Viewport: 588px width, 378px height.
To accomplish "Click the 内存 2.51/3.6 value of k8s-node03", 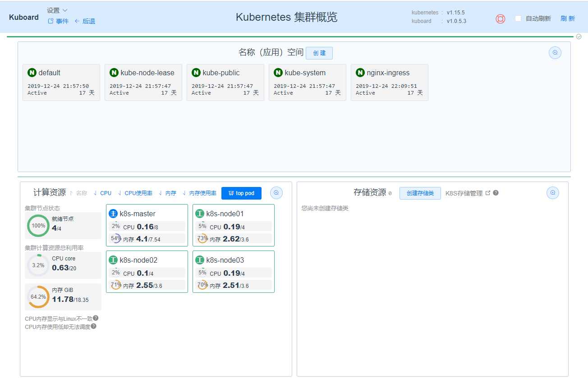I will [229, 285].
